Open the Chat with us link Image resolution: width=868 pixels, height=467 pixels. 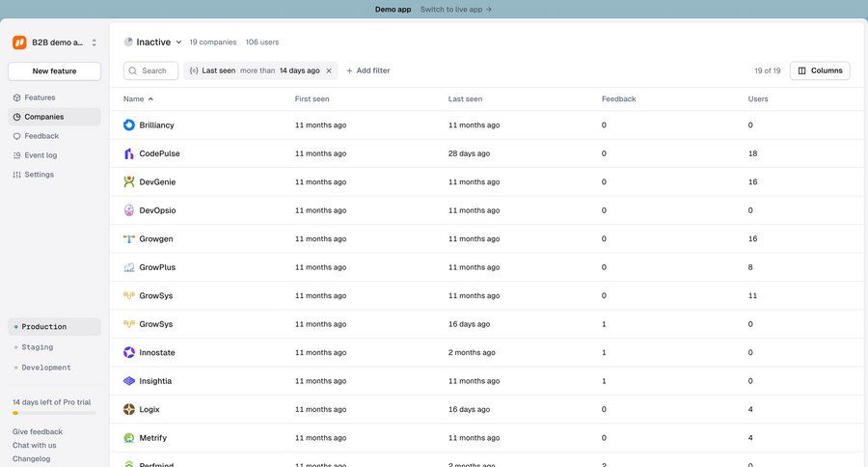35,445
